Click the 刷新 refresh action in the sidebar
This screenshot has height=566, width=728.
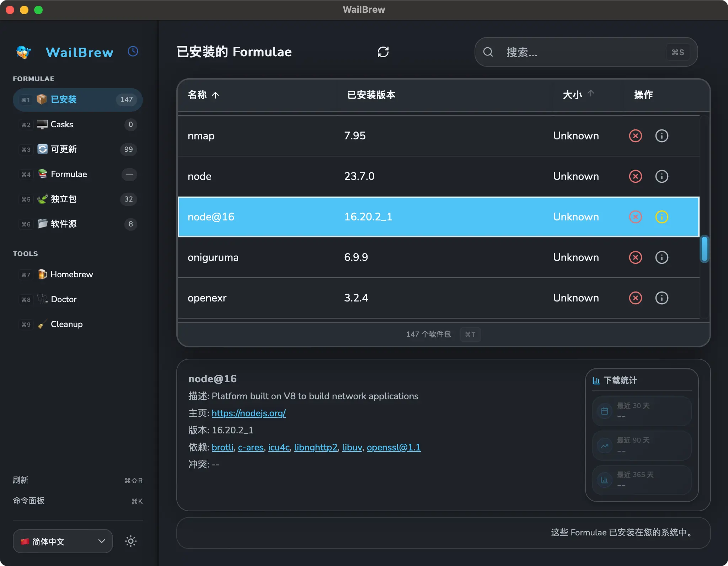click(x=78, y=480)
